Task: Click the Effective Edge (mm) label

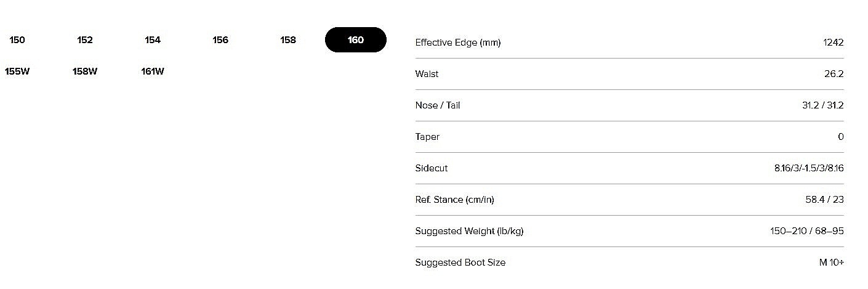Action: pos(458,43)
